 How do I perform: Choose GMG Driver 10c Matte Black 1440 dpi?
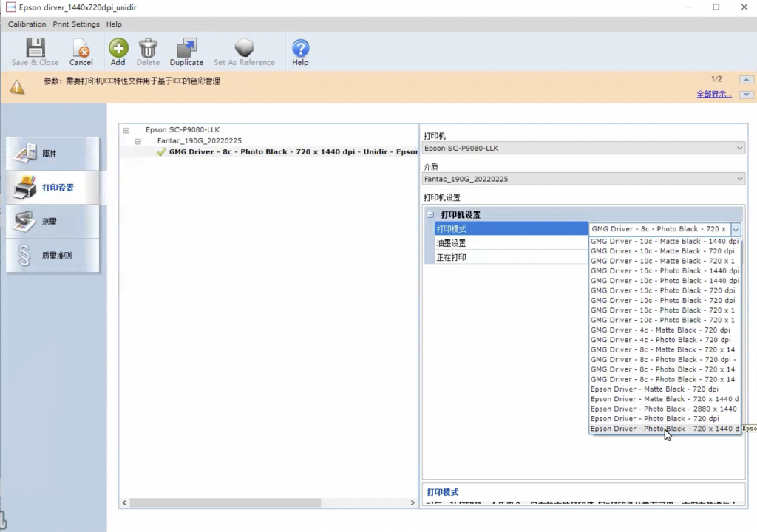(x=665, y=241)
